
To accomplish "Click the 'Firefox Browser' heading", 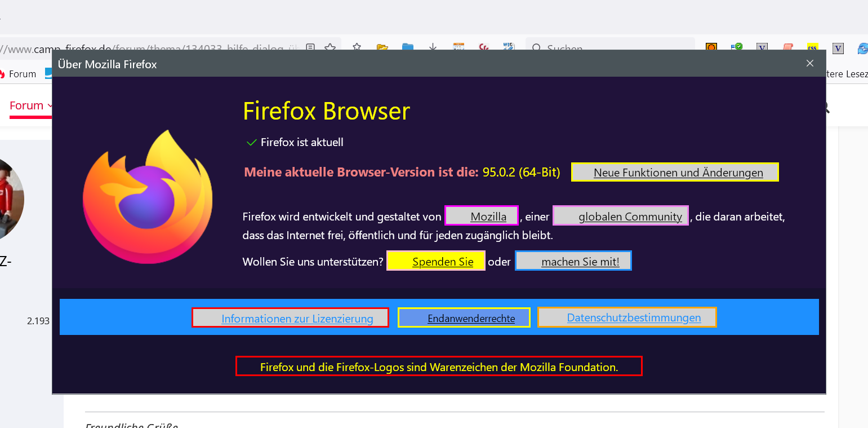I will (326, 111).
